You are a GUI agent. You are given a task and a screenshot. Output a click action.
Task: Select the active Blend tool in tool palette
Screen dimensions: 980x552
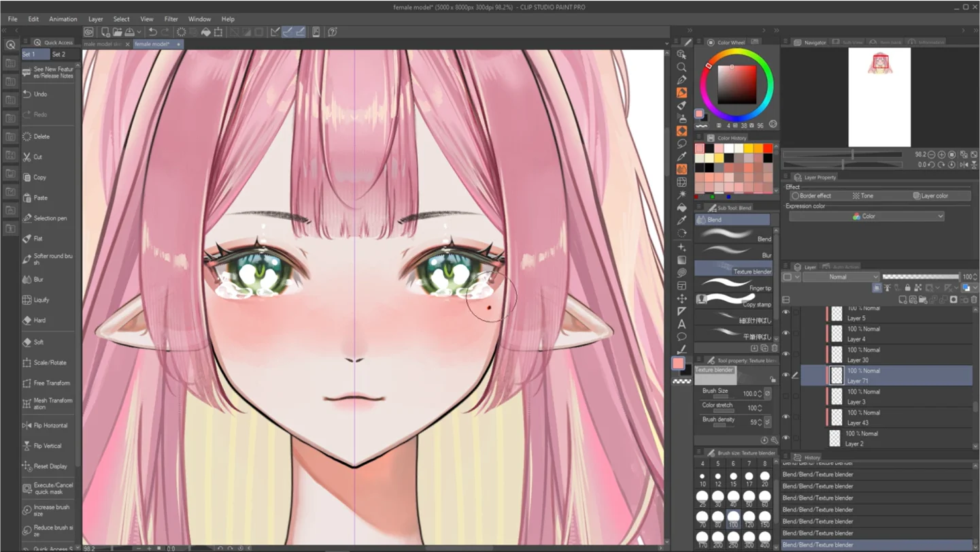[681, 169]
